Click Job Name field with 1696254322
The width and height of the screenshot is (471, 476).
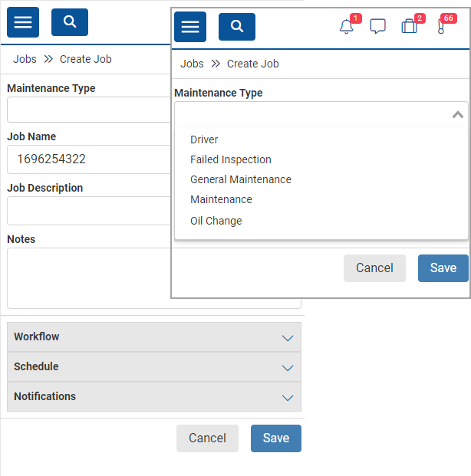pos(89,159)
